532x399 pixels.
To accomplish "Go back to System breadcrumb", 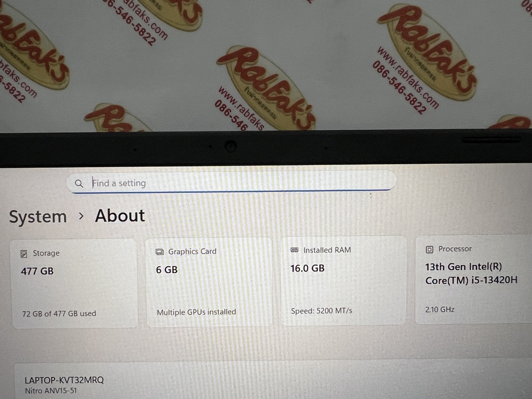I will point(37,217).
